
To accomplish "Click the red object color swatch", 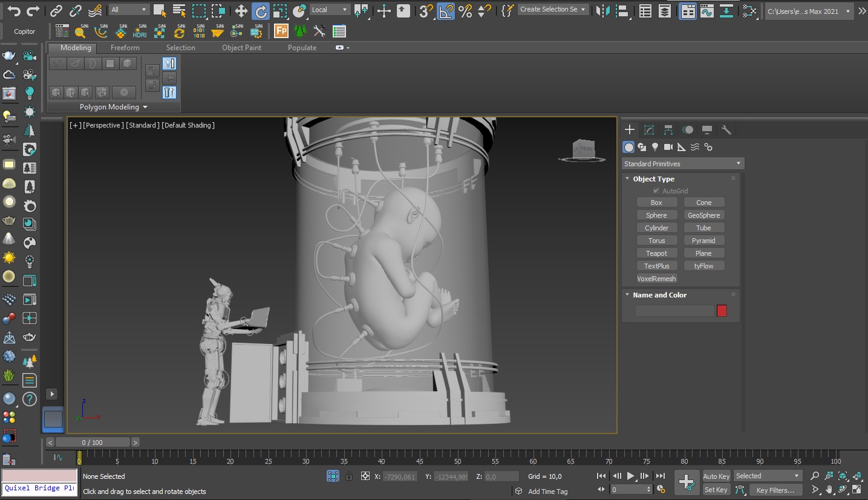I will point(722,311).
